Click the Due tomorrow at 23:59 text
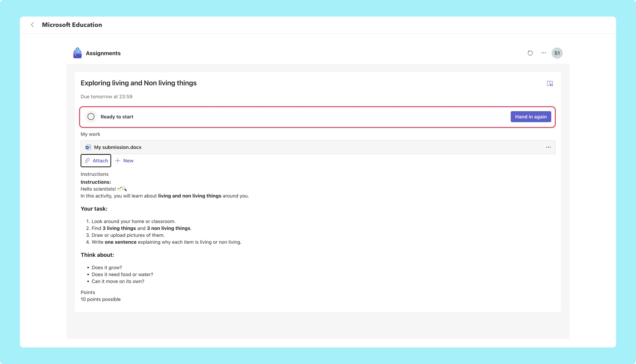The height and width of the screenshot is (364, 636). coord(106,96)
